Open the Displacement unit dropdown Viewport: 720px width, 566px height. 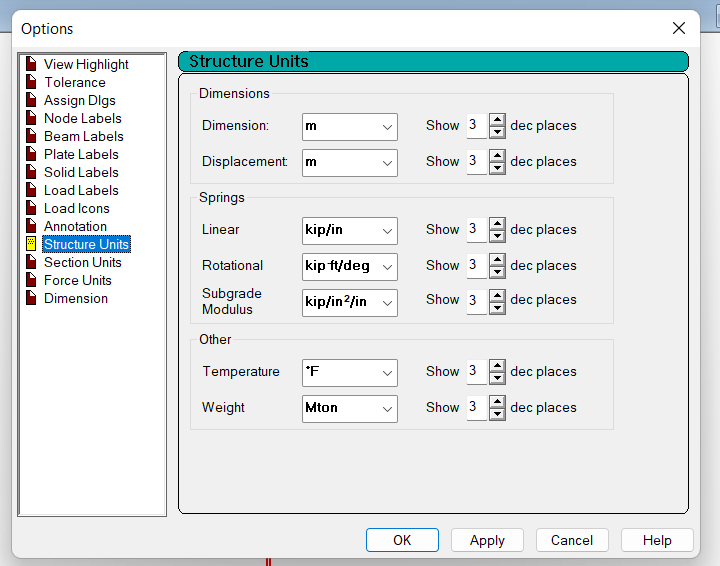pyautogui.click(x=350, y=163)
